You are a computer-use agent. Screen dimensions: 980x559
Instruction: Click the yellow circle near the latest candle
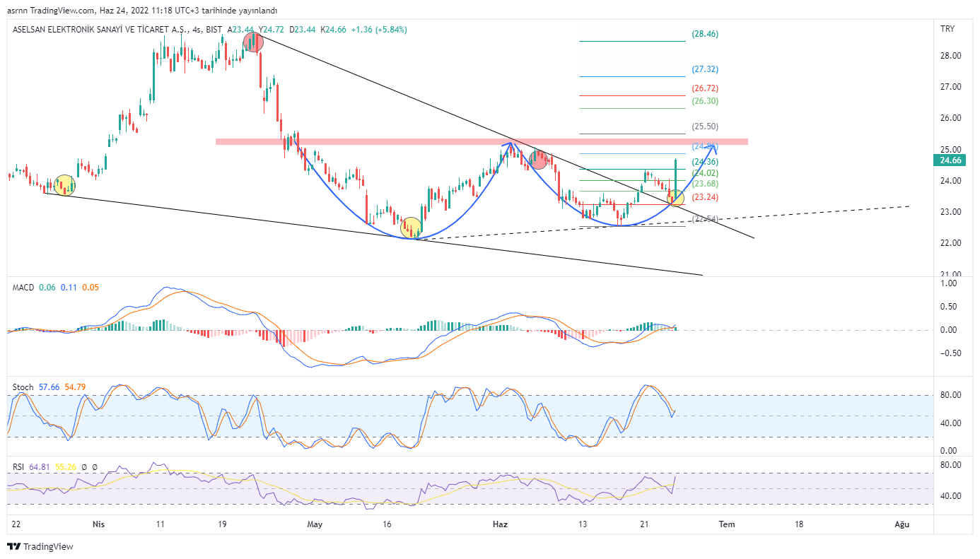675,197
